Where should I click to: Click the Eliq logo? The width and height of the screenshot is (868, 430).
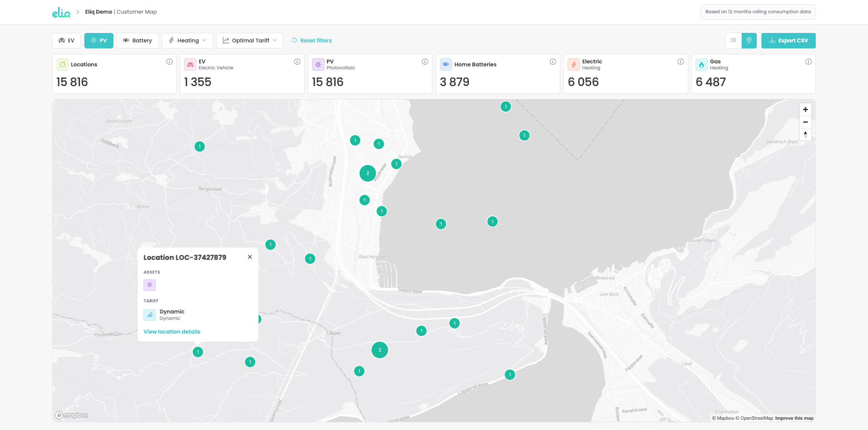(x=61, y=12)
